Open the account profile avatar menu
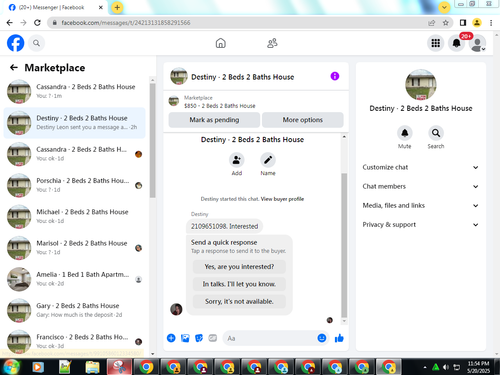500x375 pixels. pyautogui.click(x=477, y=44)
